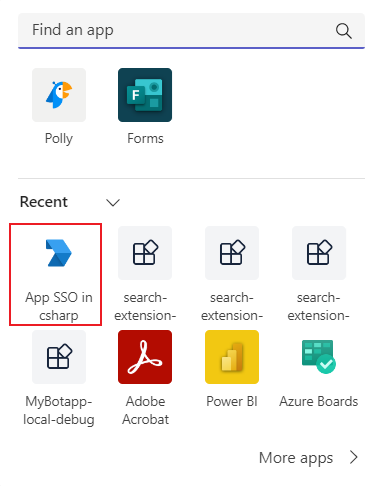Click the Azure Boards text label
This screenshot has width=382, height=486.
[x=319, y=401]
